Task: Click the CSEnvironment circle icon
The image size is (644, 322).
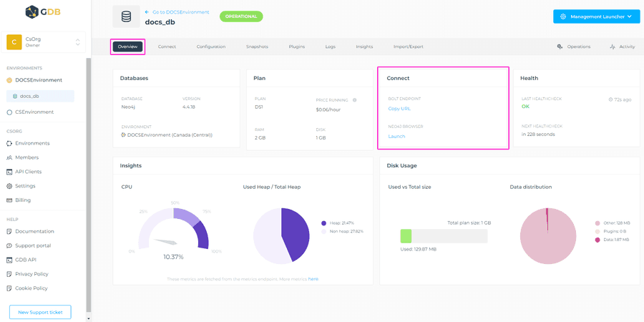Action: (9, 112)
